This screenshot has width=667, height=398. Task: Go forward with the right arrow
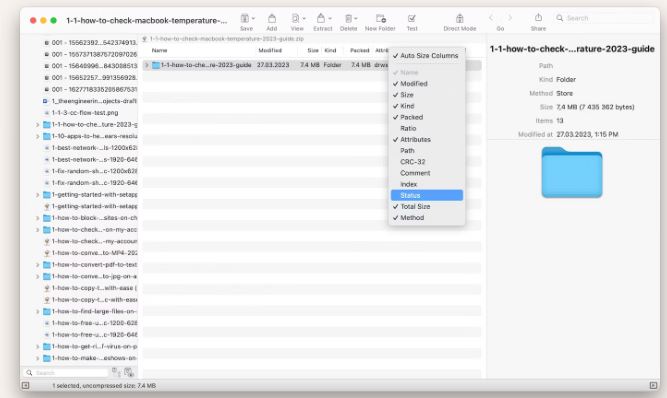[510, 18]
